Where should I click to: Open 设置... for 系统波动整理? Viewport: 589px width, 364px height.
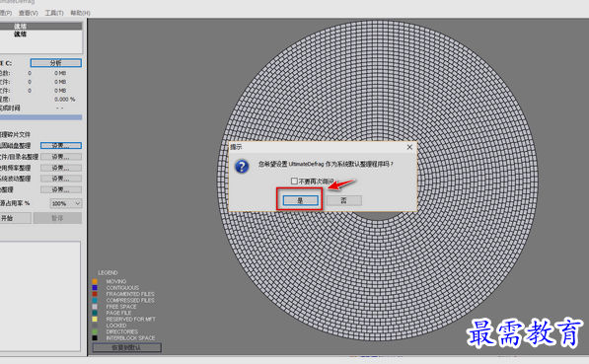[x=61, y=179]
